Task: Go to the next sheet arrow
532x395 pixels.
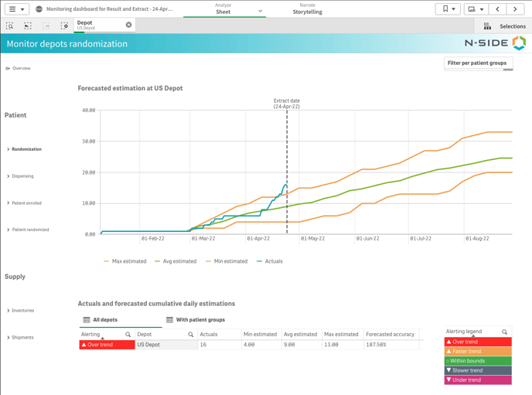Action: click(515, 9)
